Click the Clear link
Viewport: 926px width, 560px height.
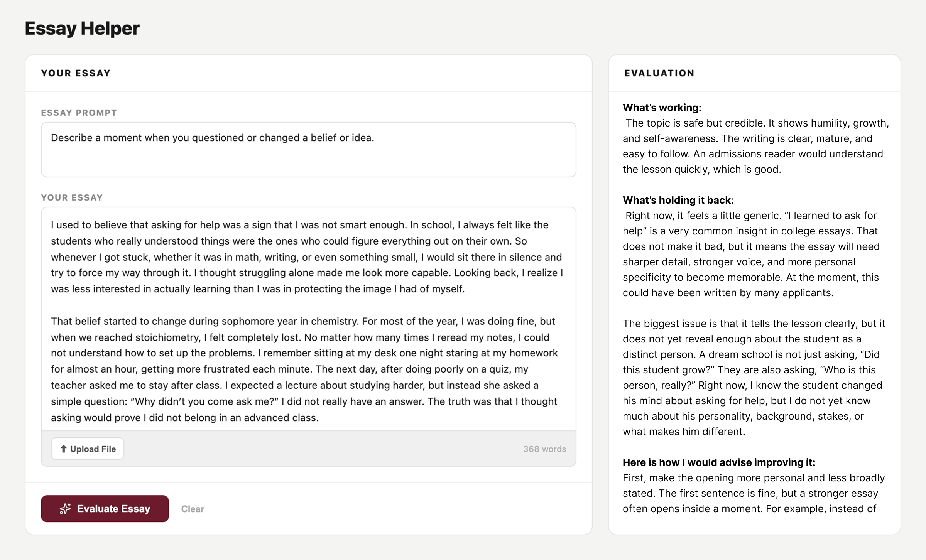[193, 509]
